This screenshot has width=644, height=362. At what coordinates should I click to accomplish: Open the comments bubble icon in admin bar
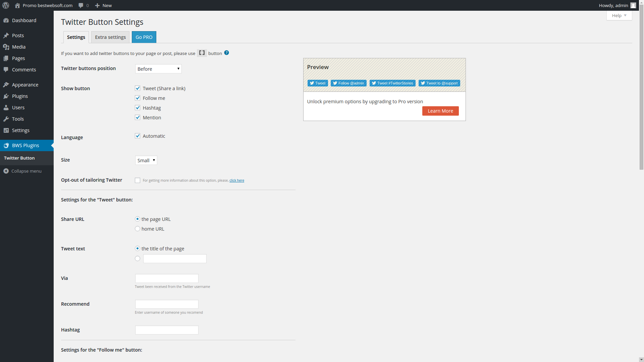(81, 5)
